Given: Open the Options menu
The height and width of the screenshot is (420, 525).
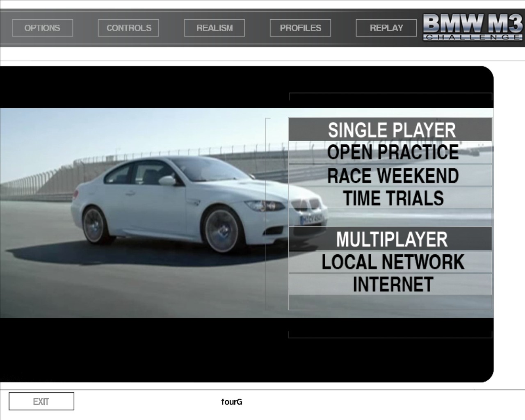Looking at the screenshot, I should (x=42, y=28).
